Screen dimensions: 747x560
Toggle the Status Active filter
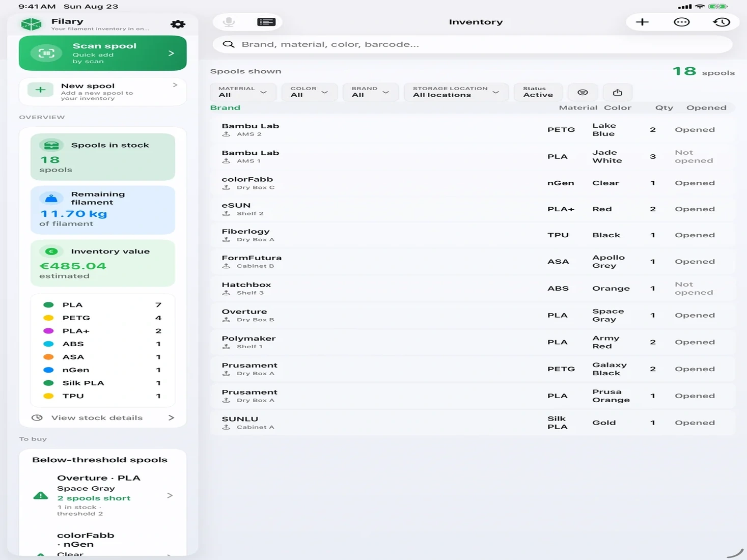pyautogui.click(x=538, y=92)
